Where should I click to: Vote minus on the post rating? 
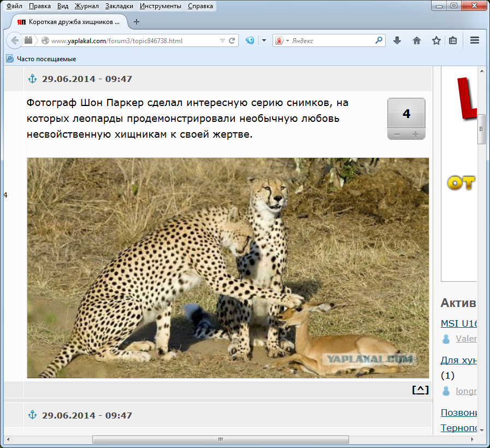[x=397, y=134]
